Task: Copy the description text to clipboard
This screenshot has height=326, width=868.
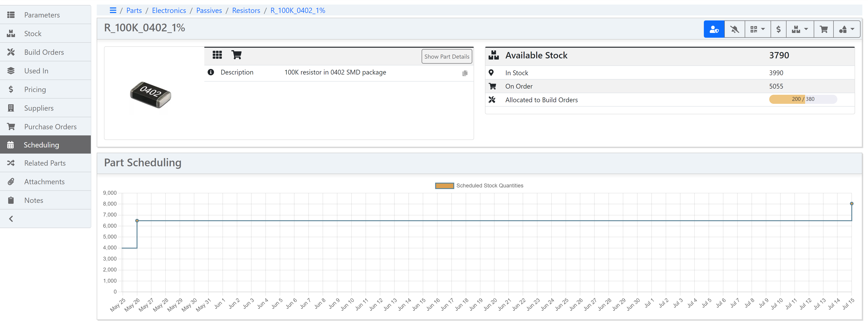Action: 465,73
